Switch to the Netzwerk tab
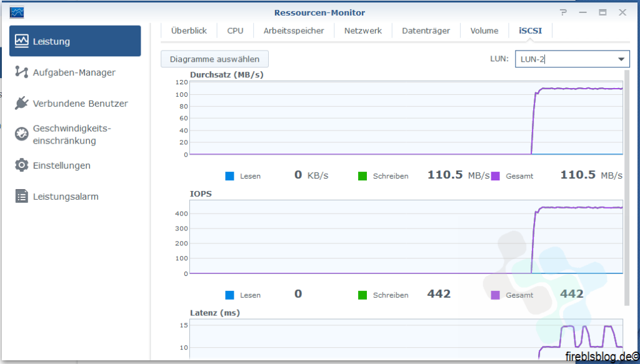Viewport: 640px width, 364px height. pyautogui.click(x=363, y=31)
